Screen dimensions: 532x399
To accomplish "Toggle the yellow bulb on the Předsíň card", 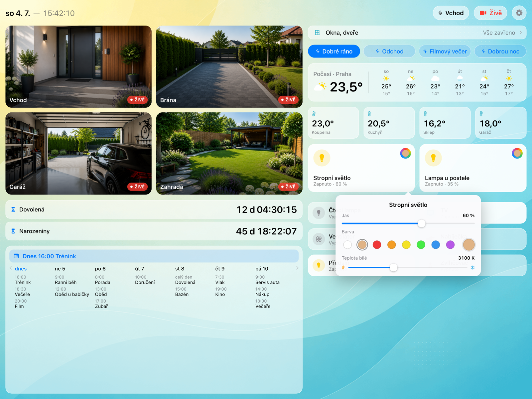I will point(319,265).
